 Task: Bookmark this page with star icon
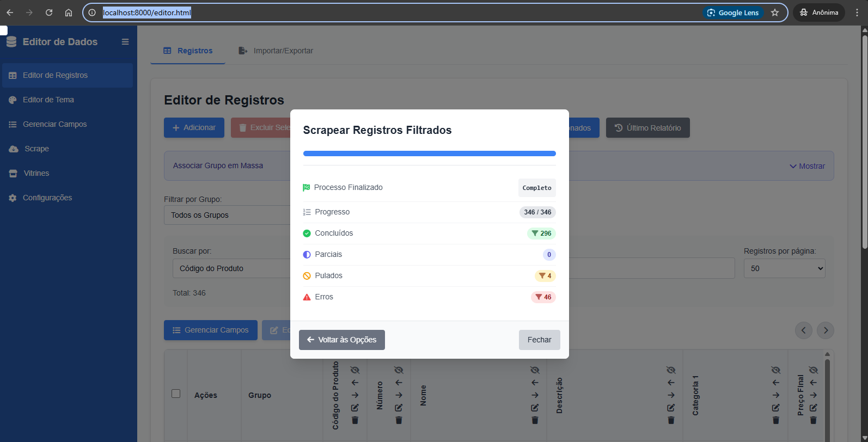pos(775,13)
